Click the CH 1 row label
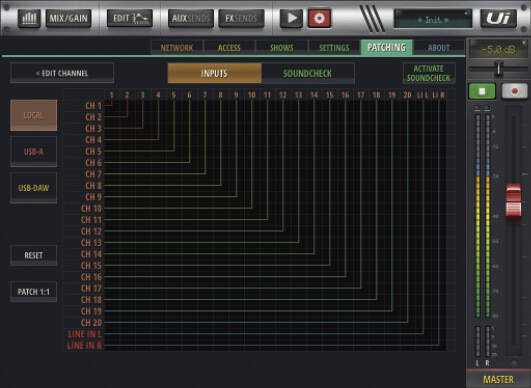The image size is (531, 388). point(93,106)
